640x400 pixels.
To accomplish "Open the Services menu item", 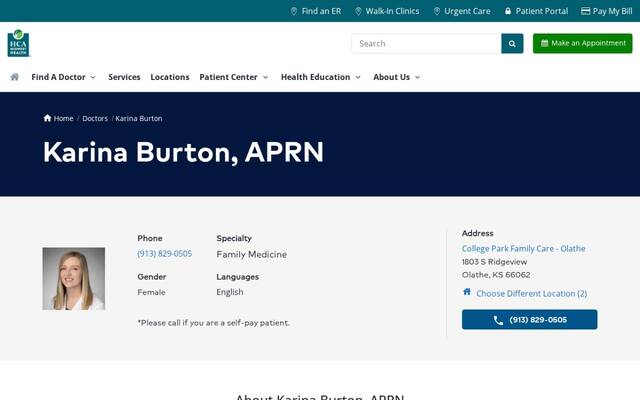I will (x=124, y=77).
